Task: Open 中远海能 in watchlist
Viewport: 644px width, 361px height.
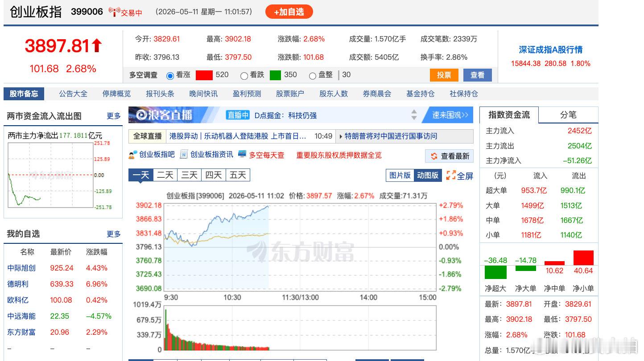Action: [21, 316]
